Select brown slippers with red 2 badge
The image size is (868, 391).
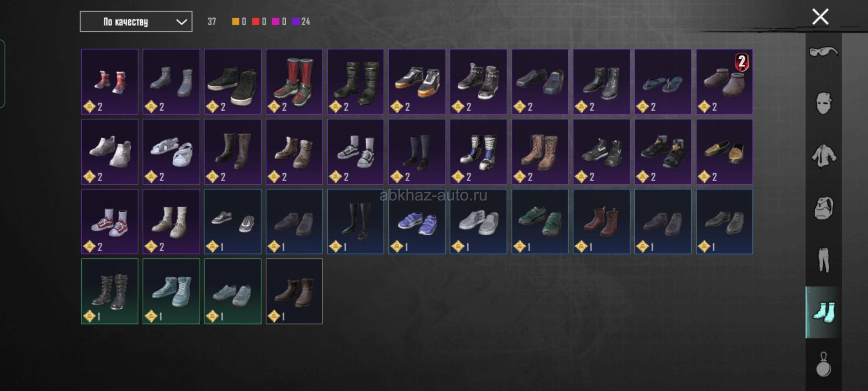click(724, 82)
